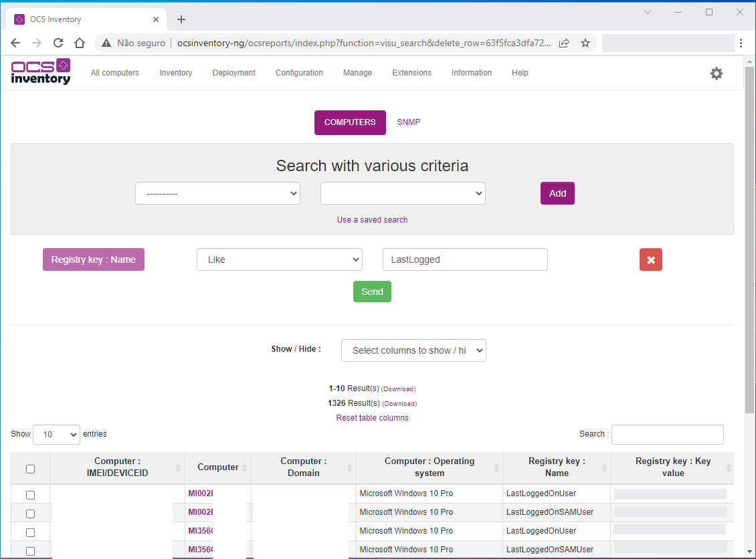Open the Like operator dropdown
756x559 pixels.
[279, 259]
